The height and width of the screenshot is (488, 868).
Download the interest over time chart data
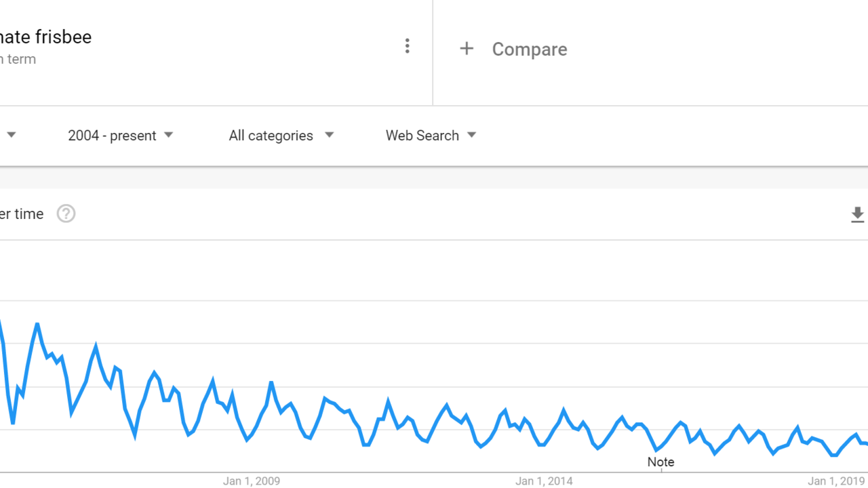tap(857, 215)
